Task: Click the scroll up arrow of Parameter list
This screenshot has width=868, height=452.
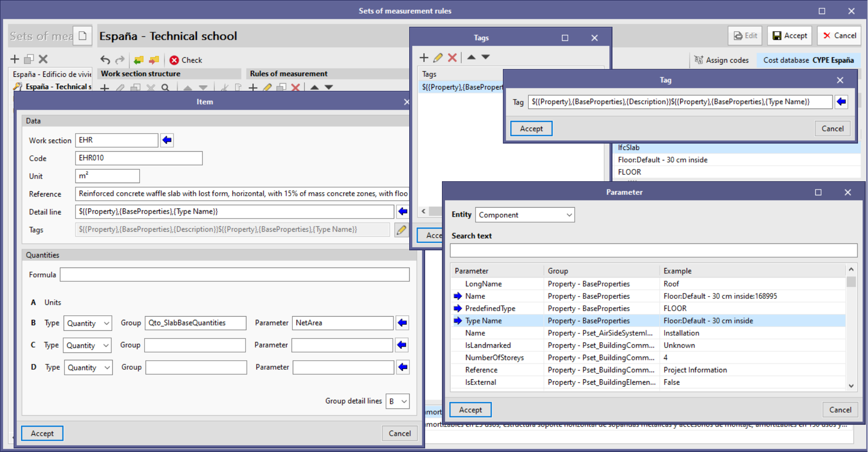Action: (851, 269)
